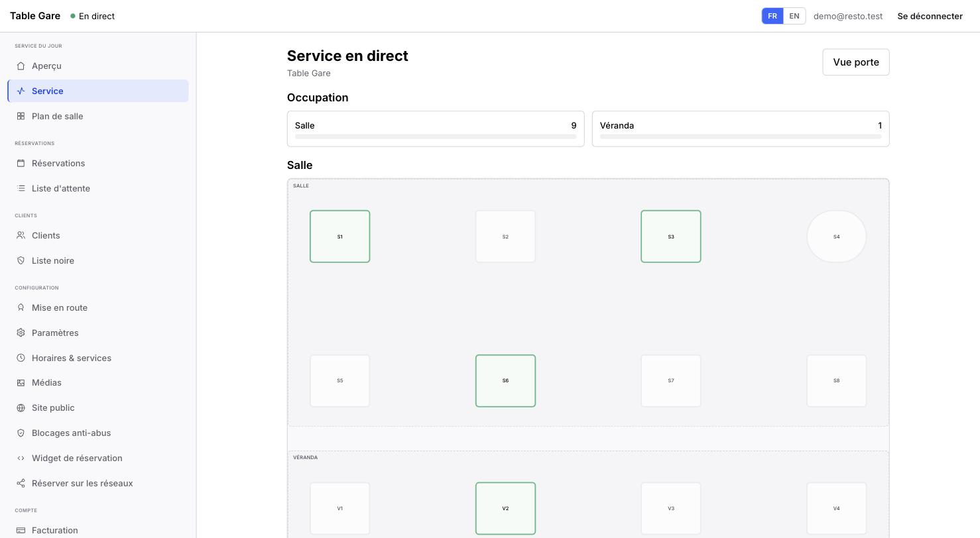The image size is (980, 538).
Task: Select table V3 in the Véranda
Action: (x=671, y=508)
